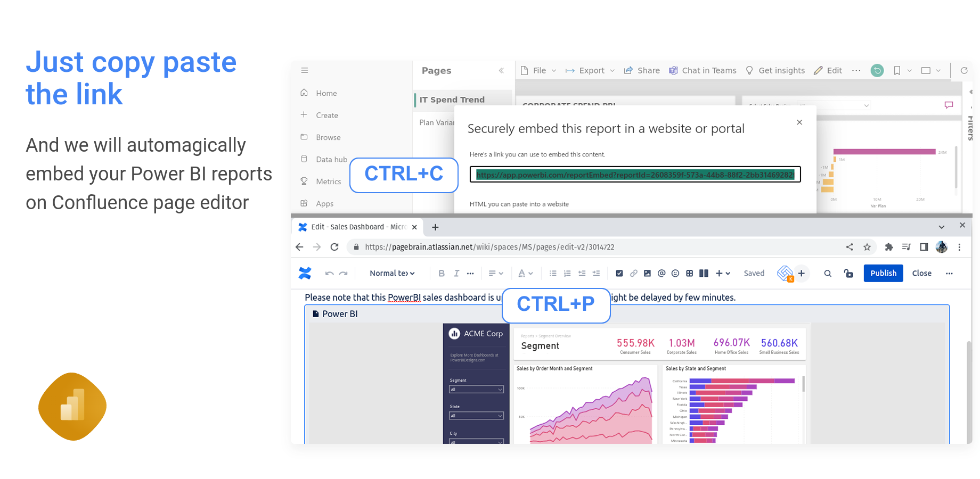Click the Share button in Power BI
Screen dimensions: 980x479
point(642,70)
